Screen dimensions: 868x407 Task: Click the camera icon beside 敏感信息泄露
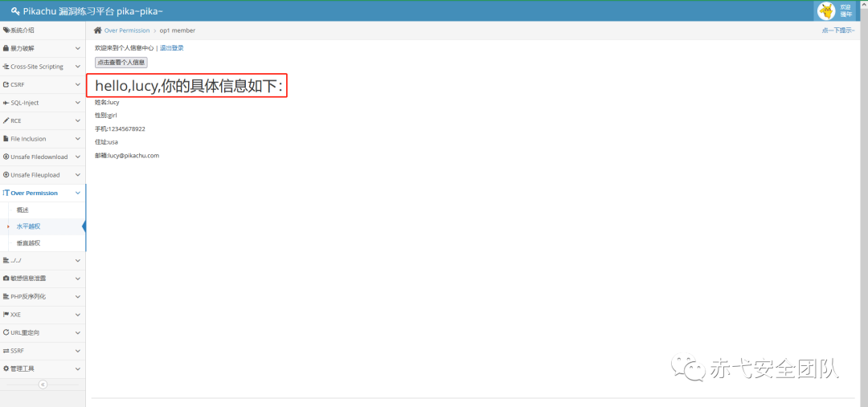click(x=6, y=278)
